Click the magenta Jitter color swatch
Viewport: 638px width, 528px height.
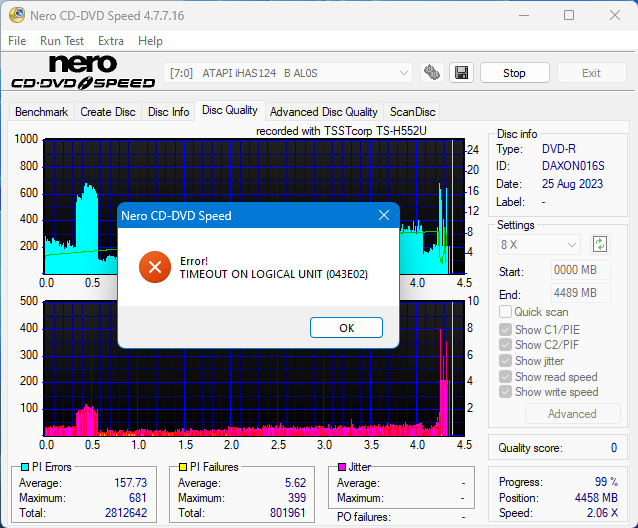[342, 467]
